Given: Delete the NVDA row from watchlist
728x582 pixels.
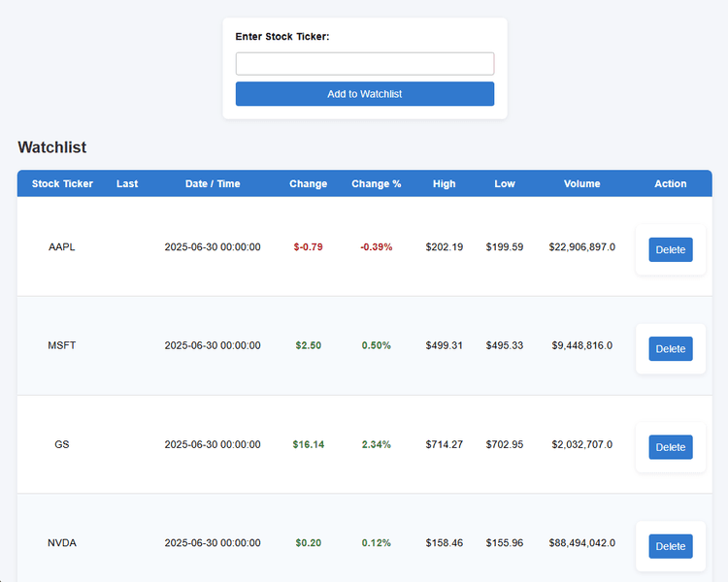Looking at the screenshot, I should click(671, 546).
